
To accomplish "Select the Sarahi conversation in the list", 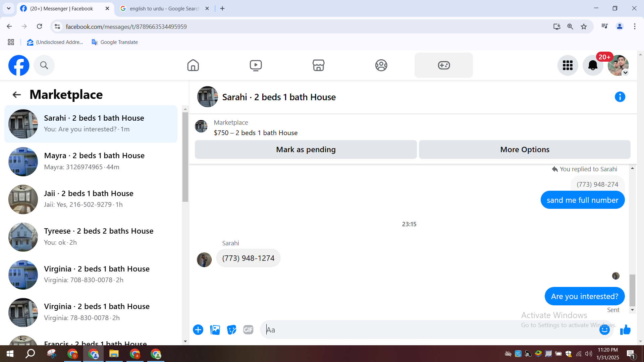I will [x=91, y=124].
